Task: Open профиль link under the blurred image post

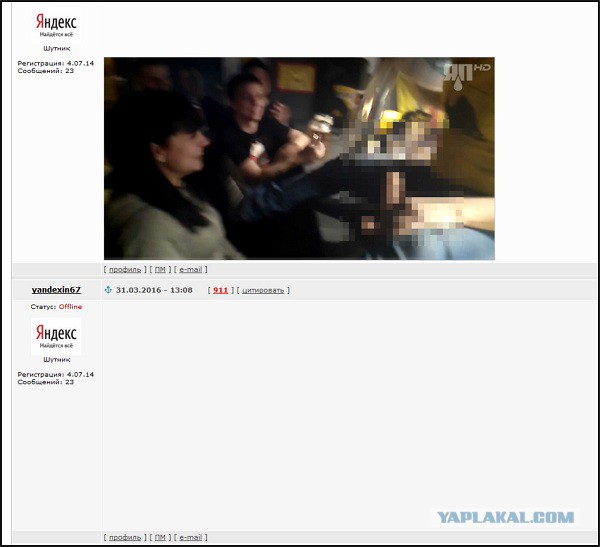Action: tap(125, 269)
